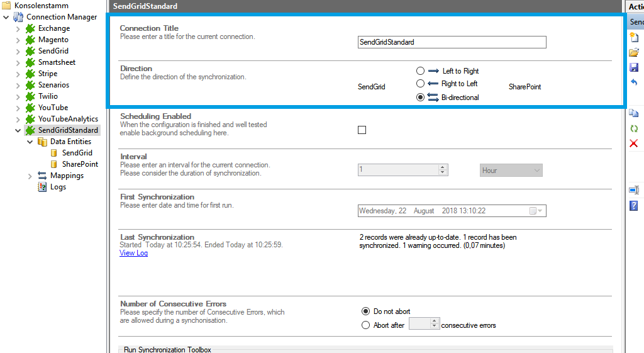Viewport: 644px width, 353px height.
Task: Enable the Scheduling Enabled checkbox
Action: click(x=362, y=130)
